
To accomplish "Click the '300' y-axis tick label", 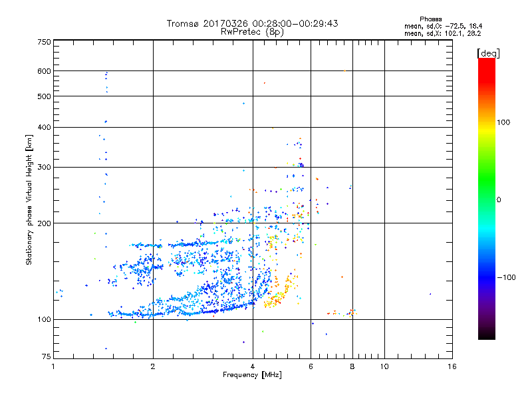I will 44,168.
